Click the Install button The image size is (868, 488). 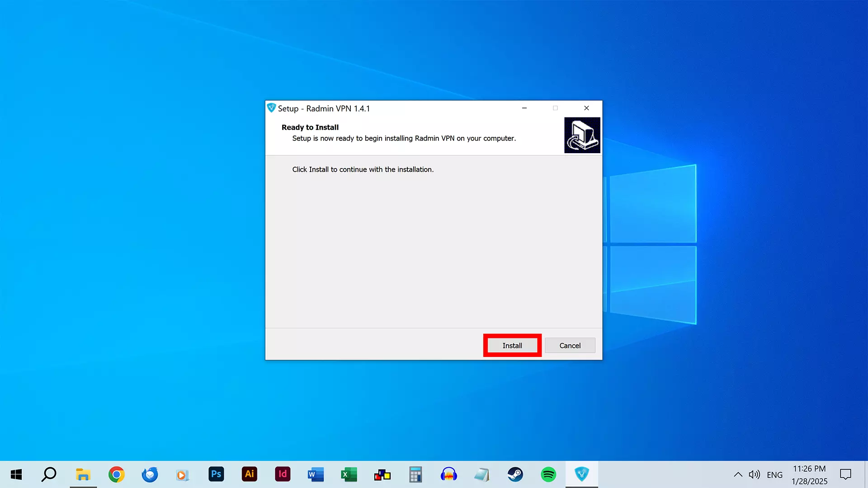(x=512, y=346)
